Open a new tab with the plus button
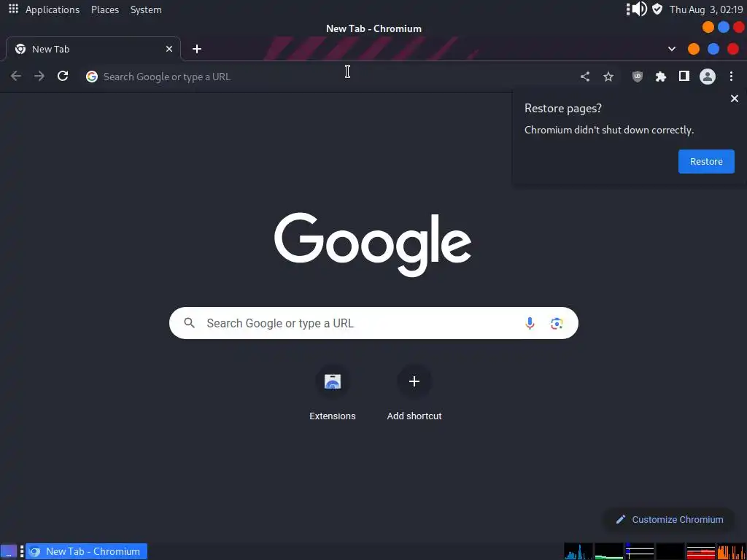 pyautogui.click(x=197, y=49)
